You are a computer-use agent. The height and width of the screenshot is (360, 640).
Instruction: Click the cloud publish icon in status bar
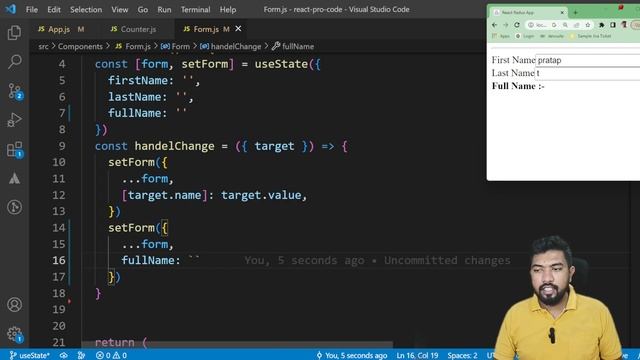click(x=64, y=355)
